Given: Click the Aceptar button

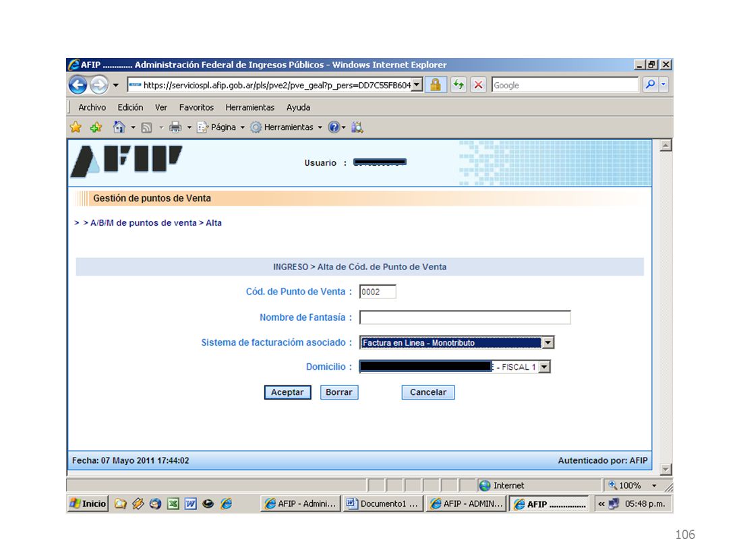Looking at the screenshot, I should click(287, 392).
